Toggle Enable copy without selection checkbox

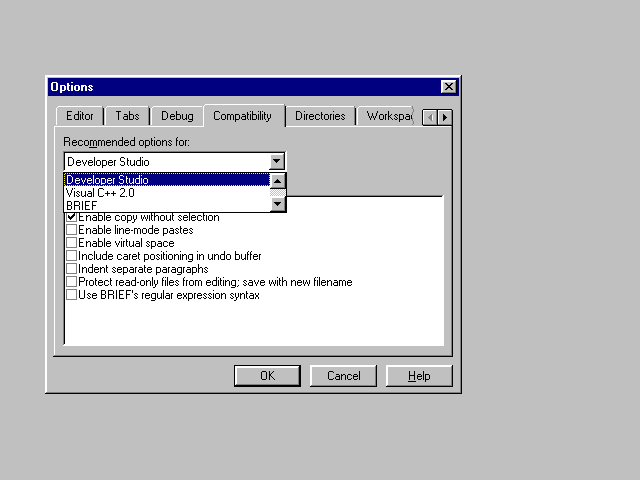click(71, 217)
